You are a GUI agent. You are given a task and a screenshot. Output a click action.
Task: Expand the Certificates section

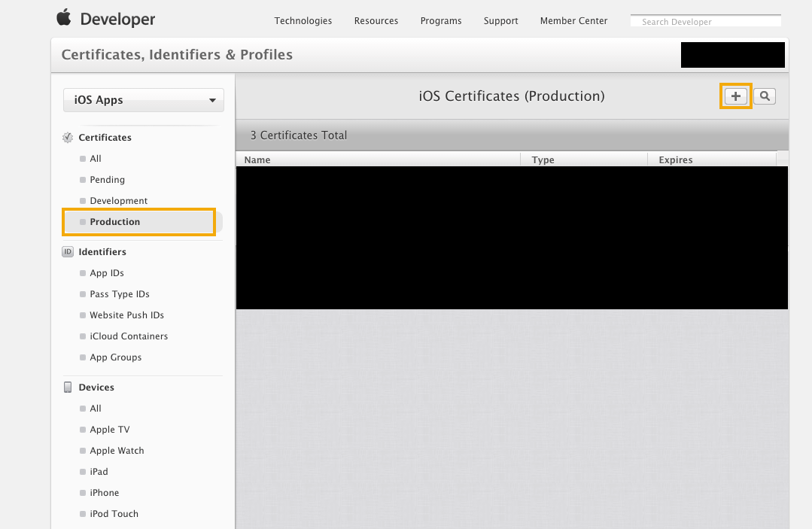105,137
